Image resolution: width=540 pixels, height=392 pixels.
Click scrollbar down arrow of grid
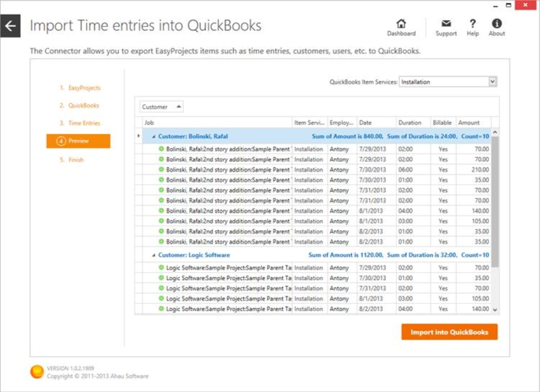[495, 310]
